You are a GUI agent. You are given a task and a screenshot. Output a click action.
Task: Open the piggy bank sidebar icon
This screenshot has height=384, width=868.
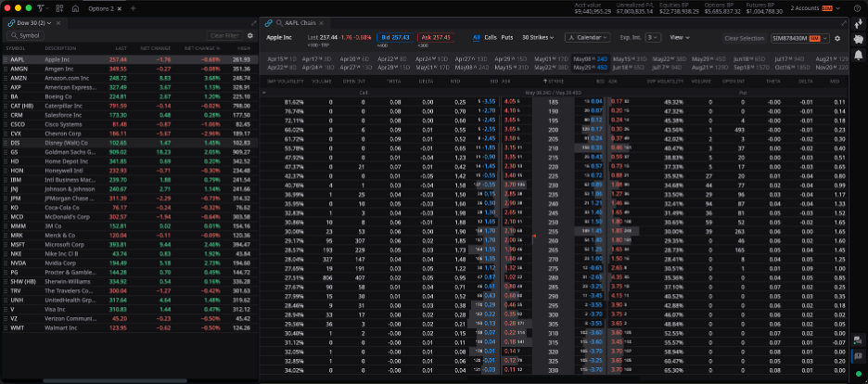(x=859, y=39)
